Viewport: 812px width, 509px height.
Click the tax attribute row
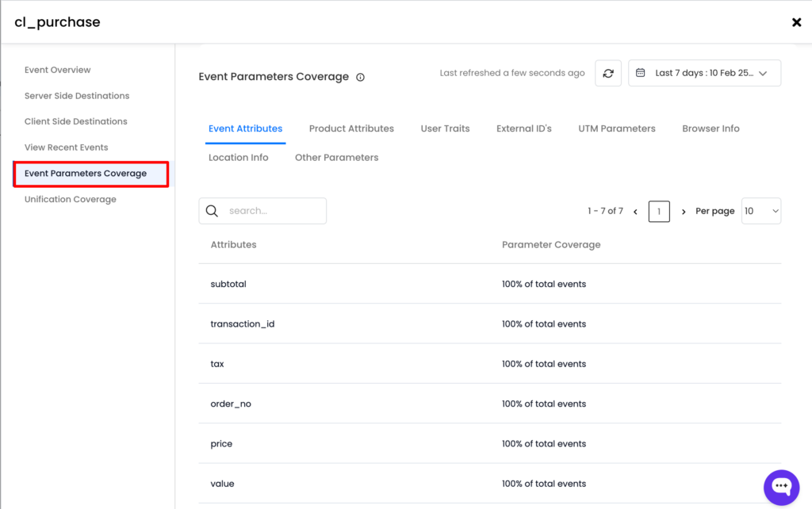coord(490,363)
